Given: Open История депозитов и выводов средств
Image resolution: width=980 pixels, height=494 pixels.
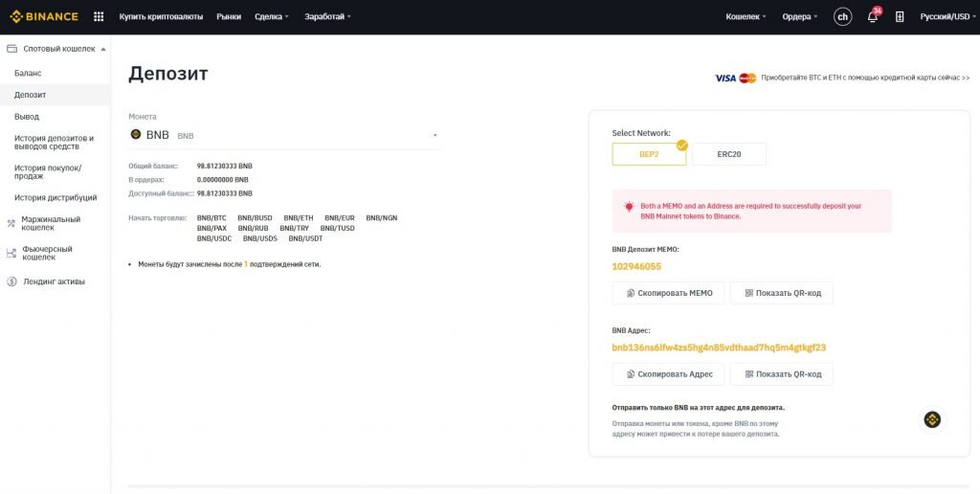Looking at the screenshot, I should [55, 143].
